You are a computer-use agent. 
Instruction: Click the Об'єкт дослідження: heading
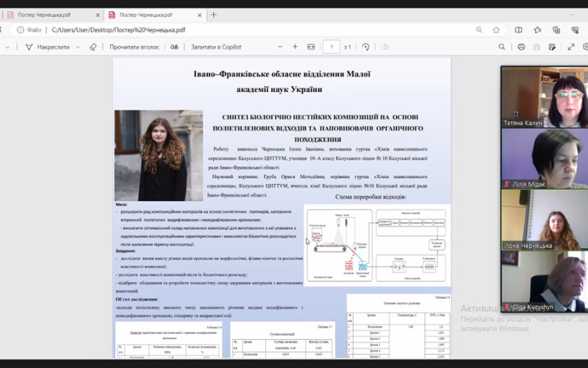pos(137,300)
